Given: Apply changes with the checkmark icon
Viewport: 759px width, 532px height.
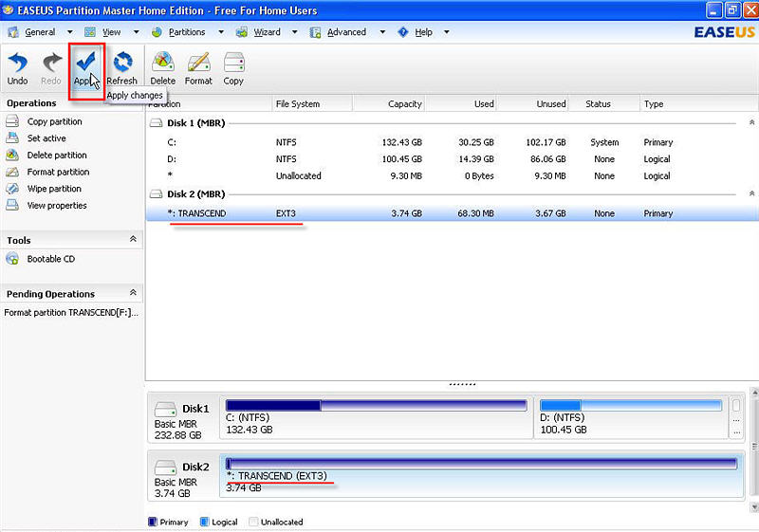Looking at the screenshot, I should pyautogui.click(x=86, y=62).
